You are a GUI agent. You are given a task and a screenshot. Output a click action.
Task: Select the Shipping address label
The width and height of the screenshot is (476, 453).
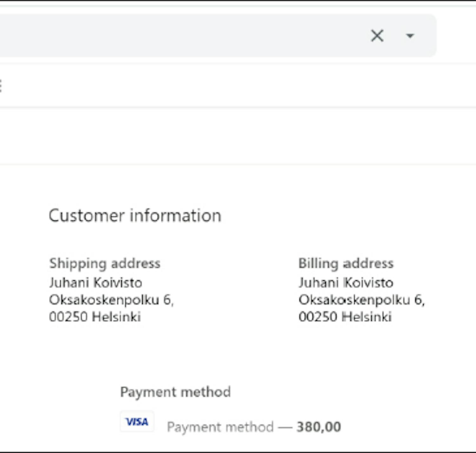pyautogui.click(x=105, y=263)
